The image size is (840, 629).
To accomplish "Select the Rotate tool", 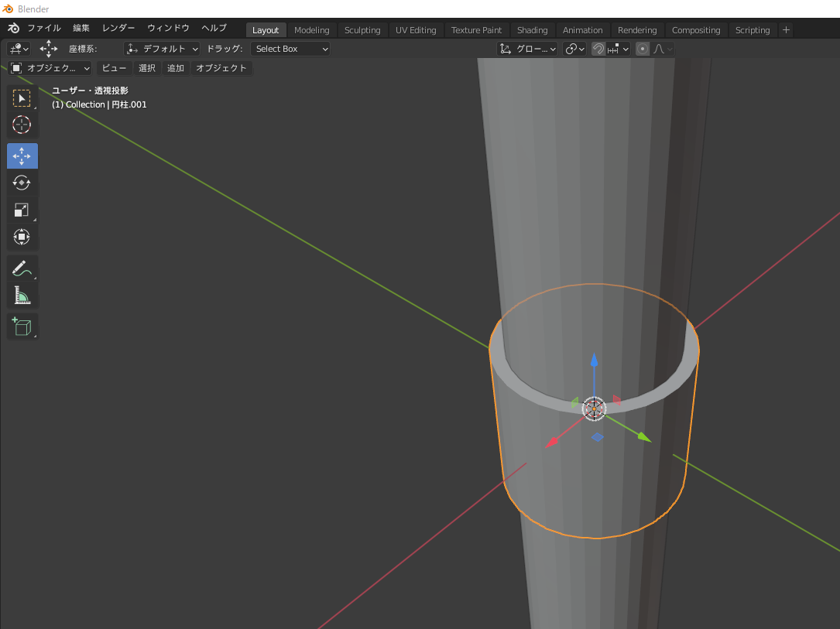I will 22,183.
